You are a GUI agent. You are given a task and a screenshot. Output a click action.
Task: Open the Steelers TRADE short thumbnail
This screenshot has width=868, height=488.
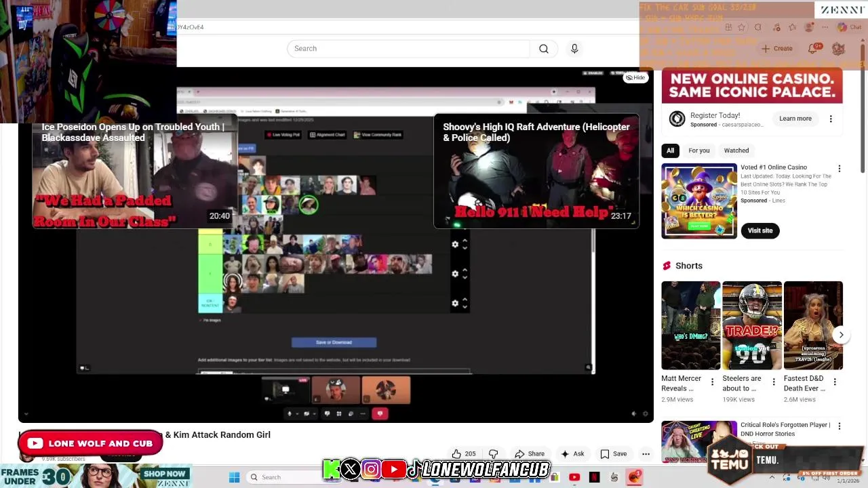(752, 325)
